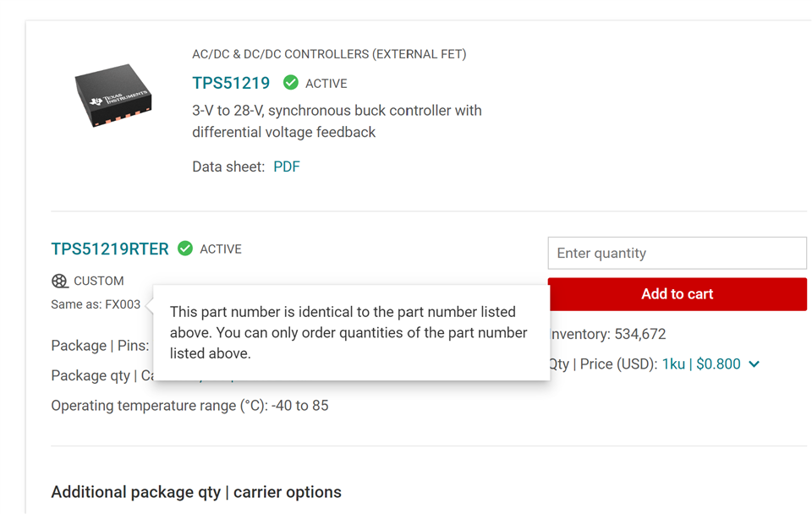Focus the Enter quantity field
812x514 pixels.
click(677, 253)
